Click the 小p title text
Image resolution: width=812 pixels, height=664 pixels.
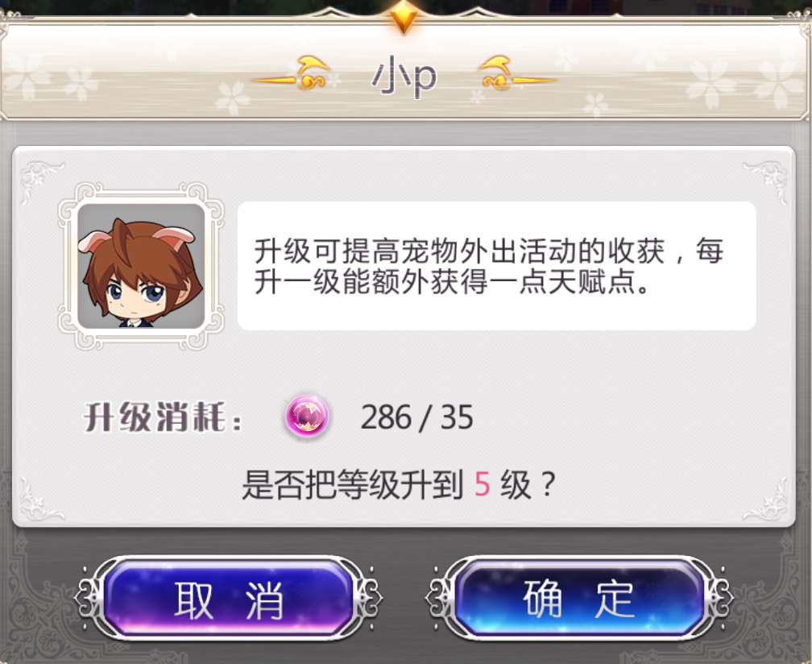404,79
